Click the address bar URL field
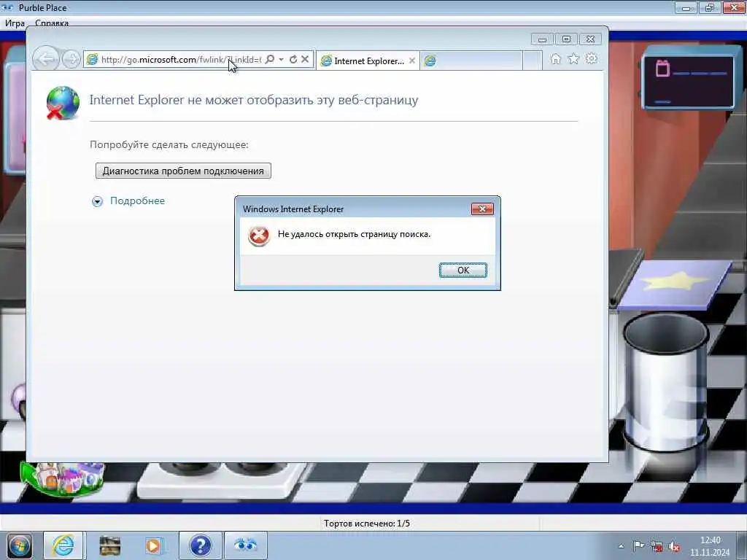747x560 pixels. [x=181, y=60]
